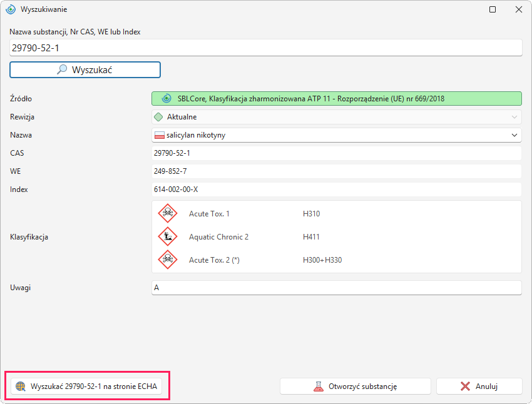Viewport: 532px width, 404px height.
Task: Click the substance search input field
Action: pyautogui.click(x=265, y=48)
